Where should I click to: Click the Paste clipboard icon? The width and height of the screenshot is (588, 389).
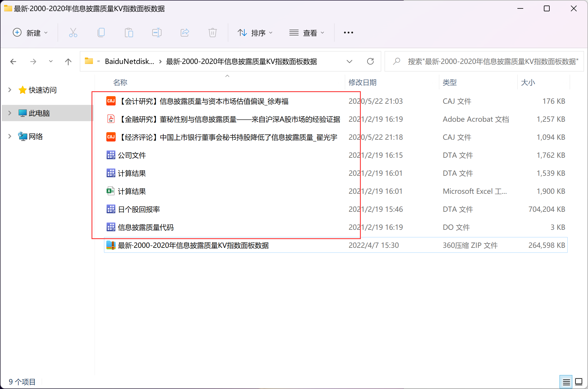(129, 33)
